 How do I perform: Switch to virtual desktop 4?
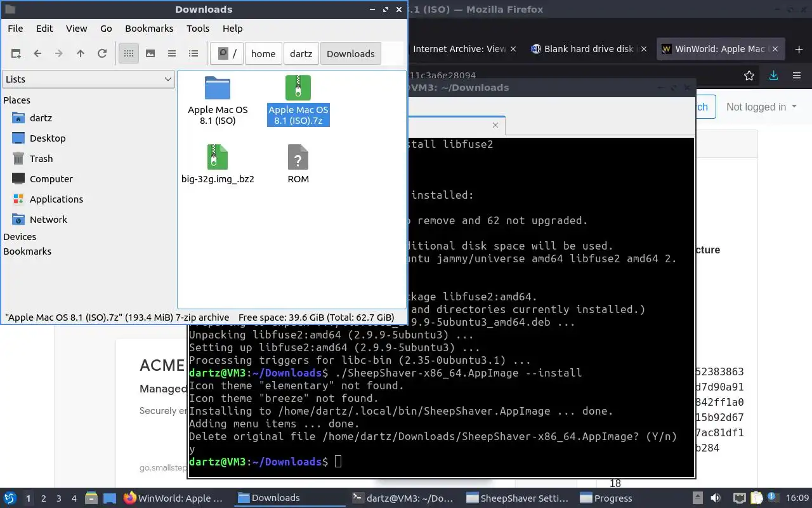74,498
